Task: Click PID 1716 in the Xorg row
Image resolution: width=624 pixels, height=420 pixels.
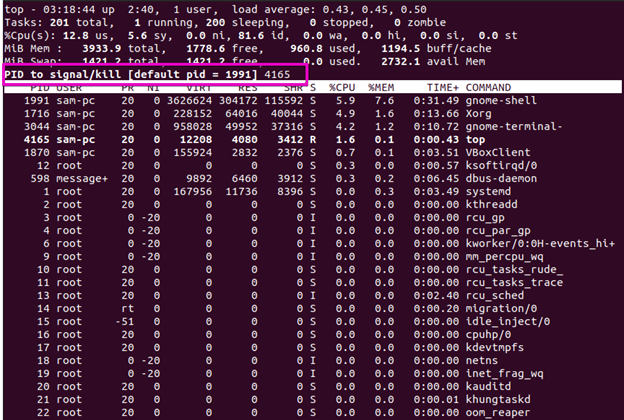Action: [37, 114]
